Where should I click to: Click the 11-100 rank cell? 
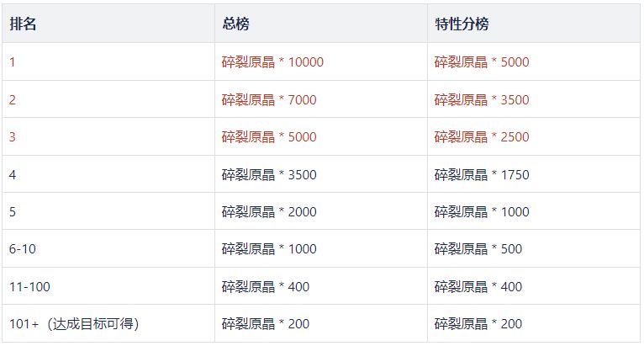[29, 287]
